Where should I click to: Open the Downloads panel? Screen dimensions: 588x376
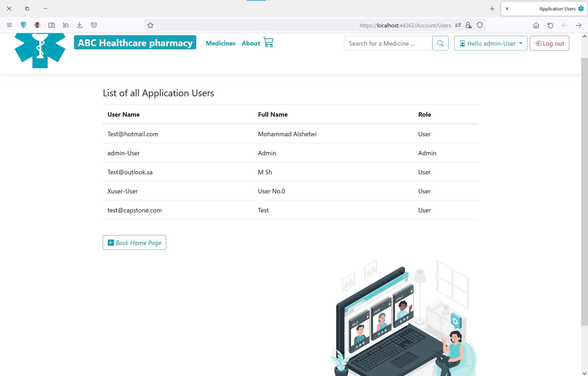click(80, 25)
